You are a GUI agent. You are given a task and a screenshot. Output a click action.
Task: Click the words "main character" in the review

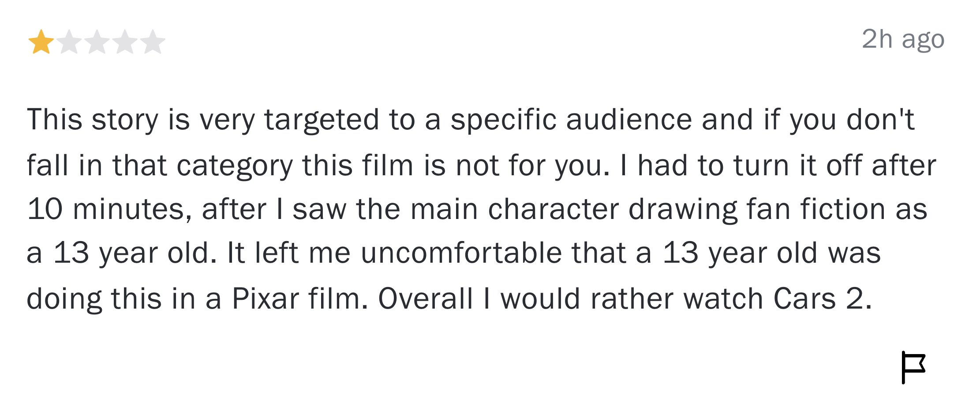(515, 209)
